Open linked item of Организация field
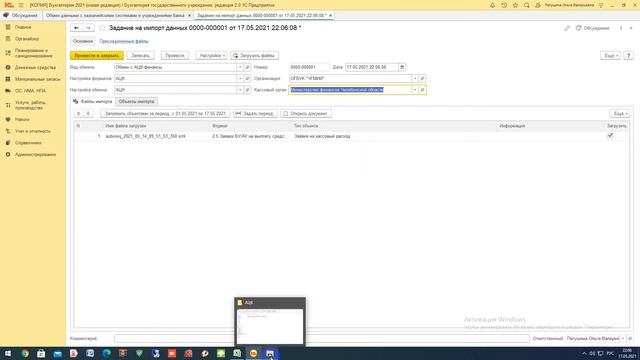The height and width of the screenshot is (360, 640). (x=422, y=78)
